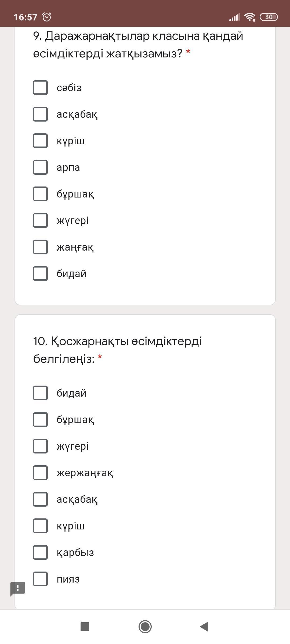The image size is (290, 644).
Task: Tap the recent apps square button
Action: point(85,627)
